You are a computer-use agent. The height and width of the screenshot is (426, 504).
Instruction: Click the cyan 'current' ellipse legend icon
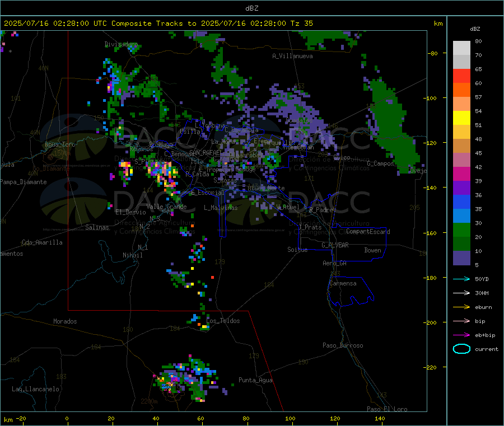(x=461, y=349)
